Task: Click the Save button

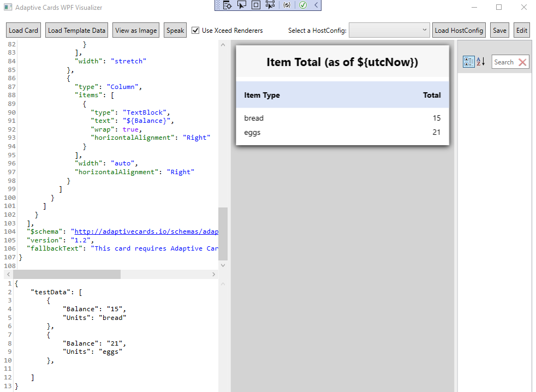Action: tap(499, 30)
